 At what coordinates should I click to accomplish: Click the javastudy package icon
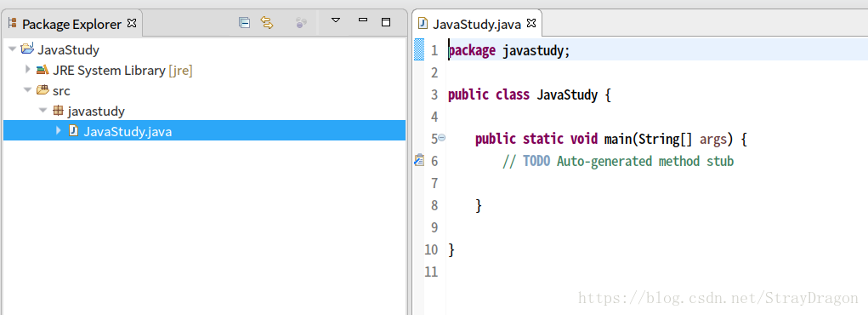pos(58,111)
